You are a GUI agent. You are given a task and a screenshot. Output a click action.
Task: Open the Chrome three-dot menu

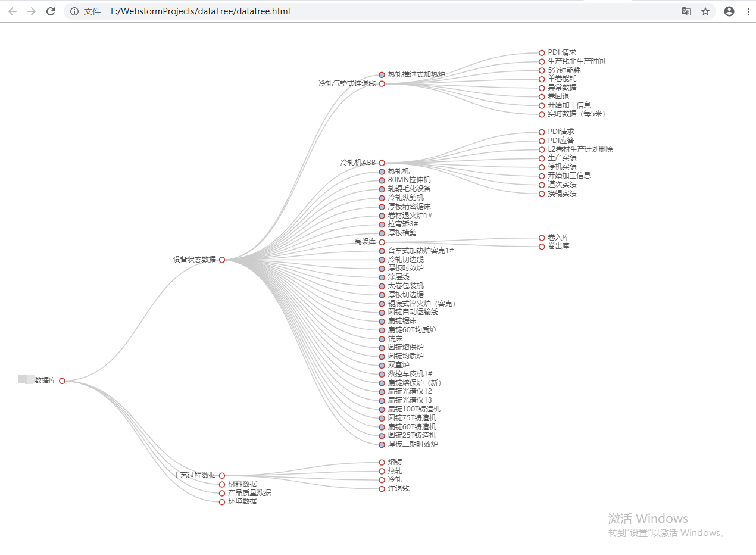(748, 11)
